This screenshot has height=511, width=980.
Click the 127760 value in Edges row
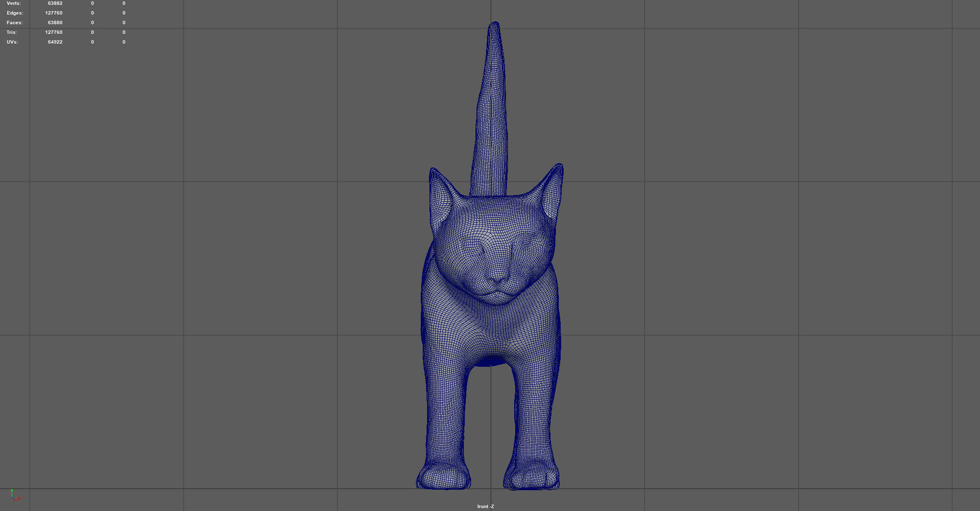point(54,13)
